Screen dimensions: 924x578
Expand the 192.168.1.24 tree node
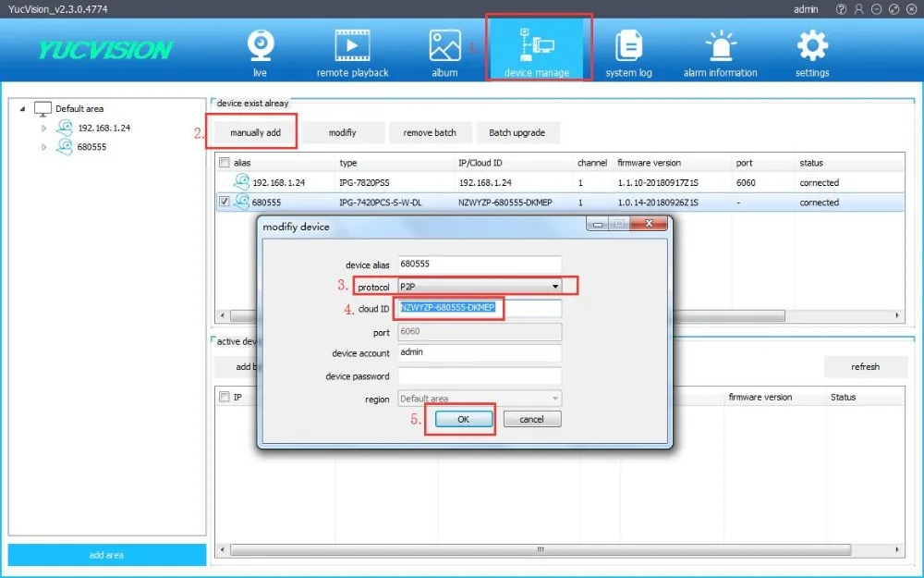43,128
